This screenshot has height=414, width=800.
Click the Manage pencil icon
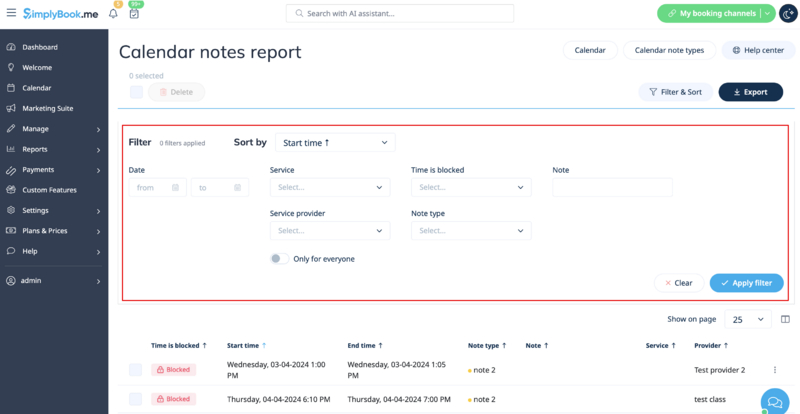pyautogui.click(x=11, y=129)
